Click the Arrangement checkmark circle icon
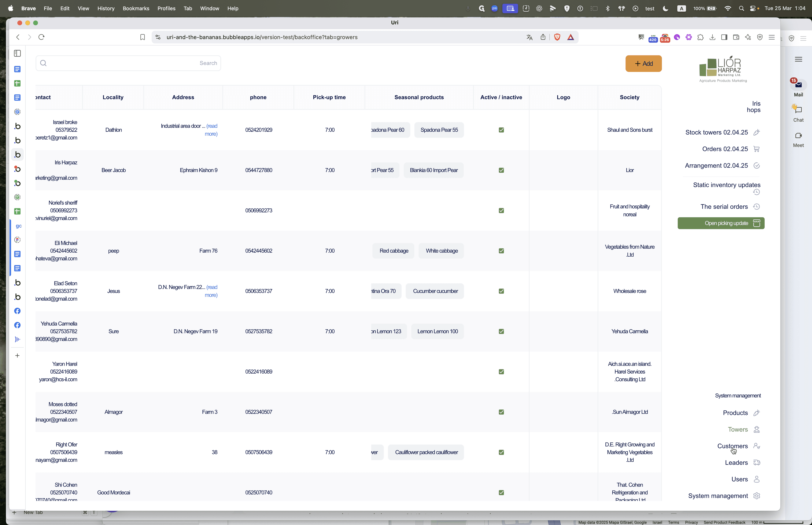812x525 pixels. 756,166
